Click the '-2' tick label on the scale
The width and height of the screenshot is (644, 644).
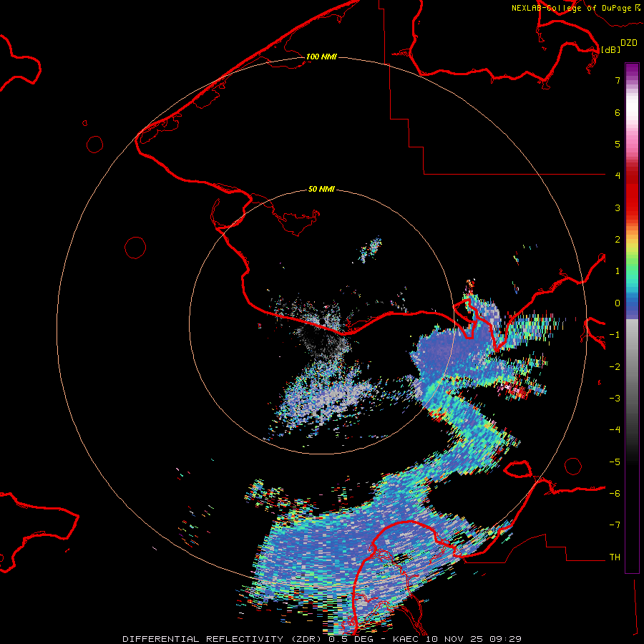[x=615, y=367]
